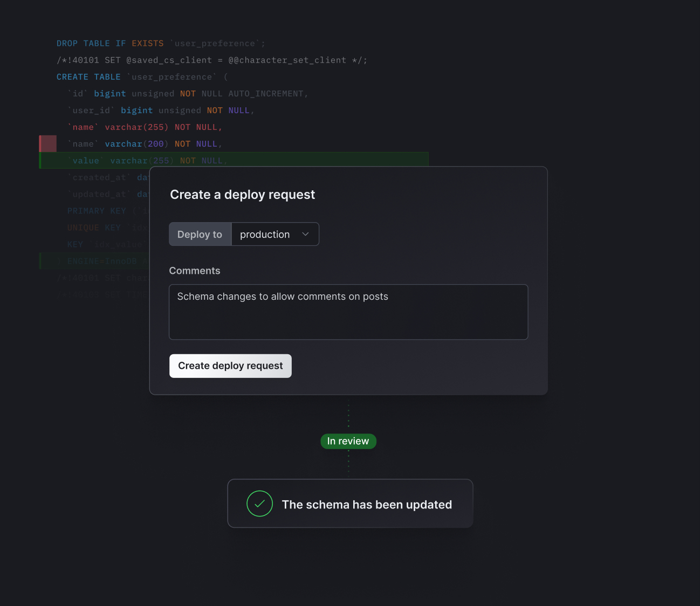Click inside the Comments text field
The width and height of the screenshot is (700, 606).
point(348,312)
